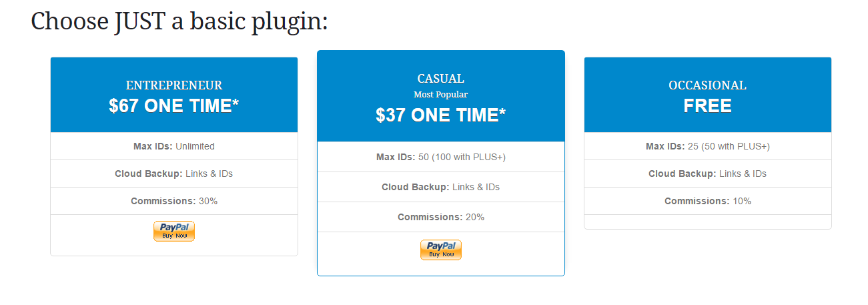Click the $67 ONE TIME* price
The width and height of the screenshot is (868, 305).
tap(174, 105)
